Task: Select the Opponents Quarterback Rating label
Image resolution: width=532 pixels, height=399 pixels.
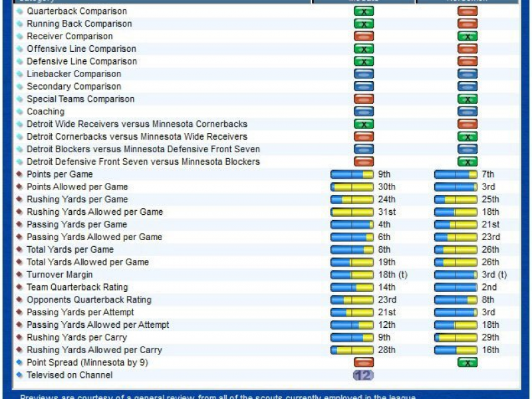Action: 89,300
